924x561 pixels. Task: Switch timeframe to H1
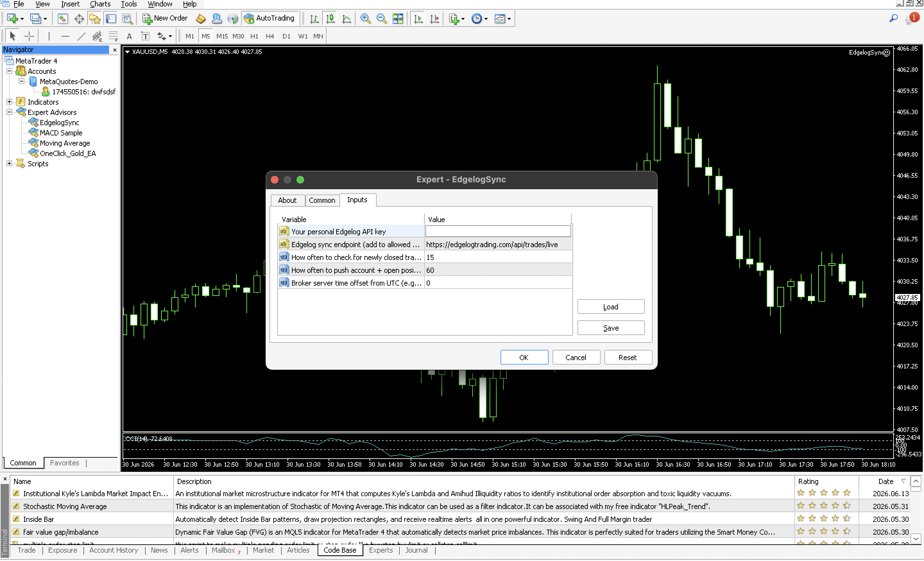point(254,36)
